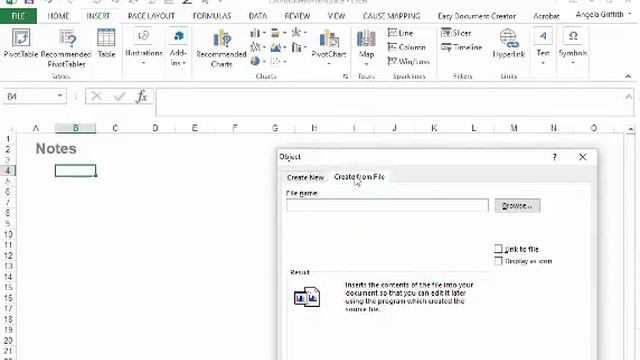640x360 pixels.
Task: Insert an area chart
Action: click(278, 47)
